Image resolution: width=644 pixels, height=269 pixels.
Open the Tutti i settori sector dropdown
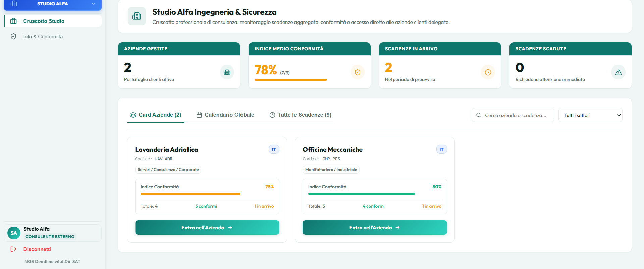(x=590, y=115)
